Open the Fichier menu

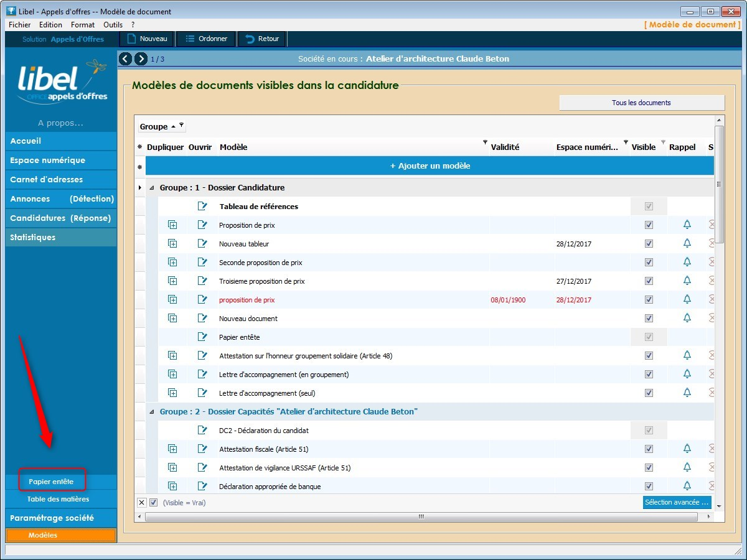coord(19,25)
